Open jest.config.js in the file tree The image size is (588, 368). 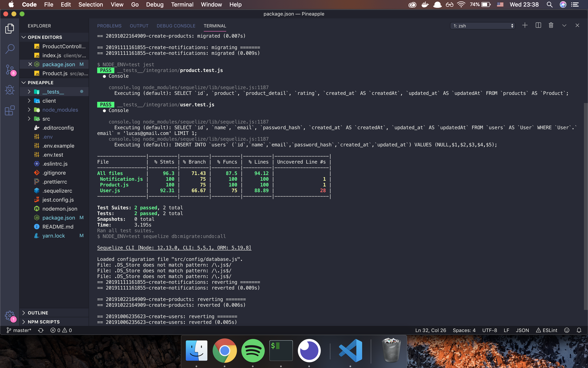click(54, 200)
